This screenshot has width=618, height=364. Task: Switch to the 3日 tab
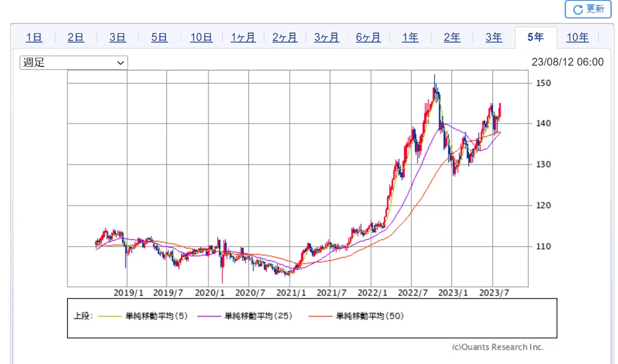click(117, 37)
